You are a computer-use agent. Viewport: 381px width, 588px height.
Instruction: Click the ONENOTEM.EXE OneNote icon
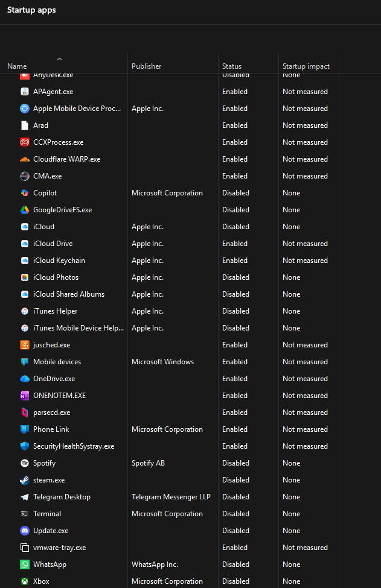coord(25,395)
